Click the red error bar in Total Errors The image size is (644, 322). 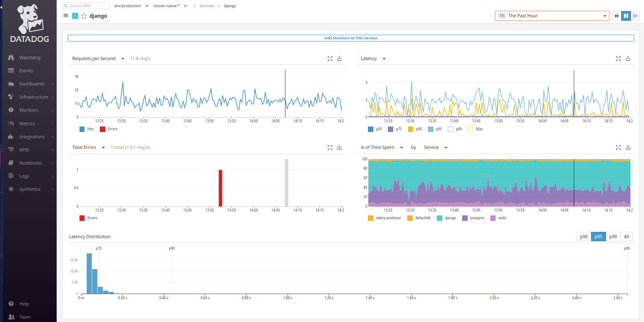pos(220,188)
